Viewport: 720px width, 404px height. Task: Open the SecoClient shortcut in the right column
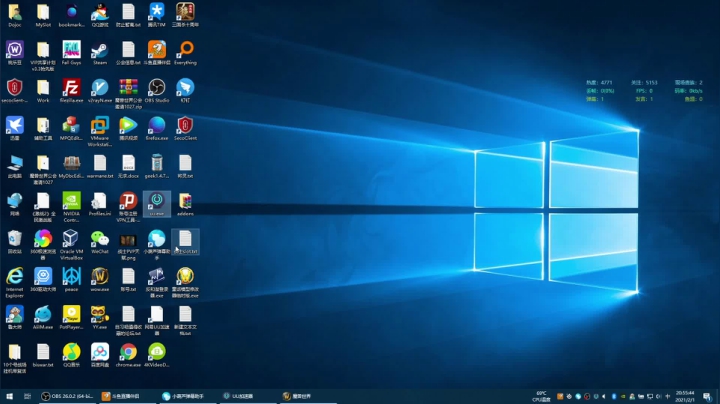tap(185, 128)
